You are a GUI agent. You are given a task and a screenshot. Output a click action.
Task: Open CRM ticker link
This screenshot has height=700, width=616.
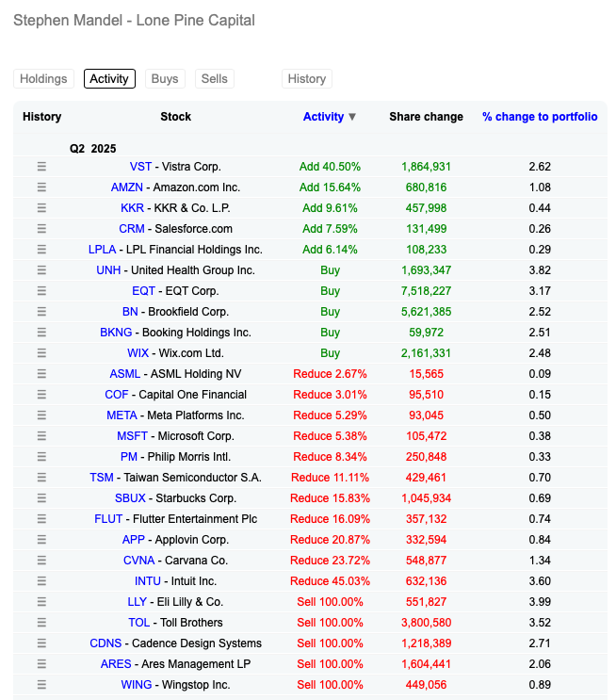point(132,229)
